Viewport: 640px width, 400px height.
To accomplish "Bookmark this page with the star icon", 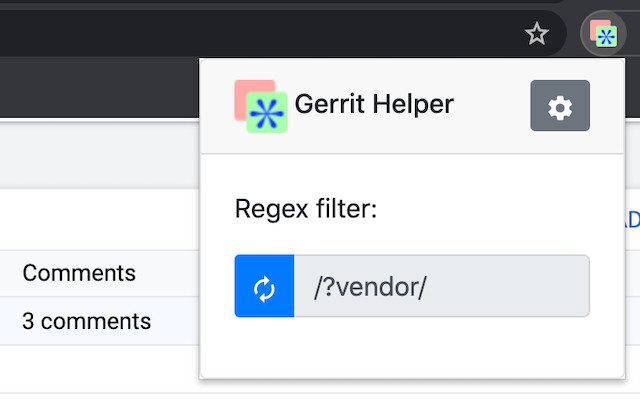I will (x=536, y=34).
